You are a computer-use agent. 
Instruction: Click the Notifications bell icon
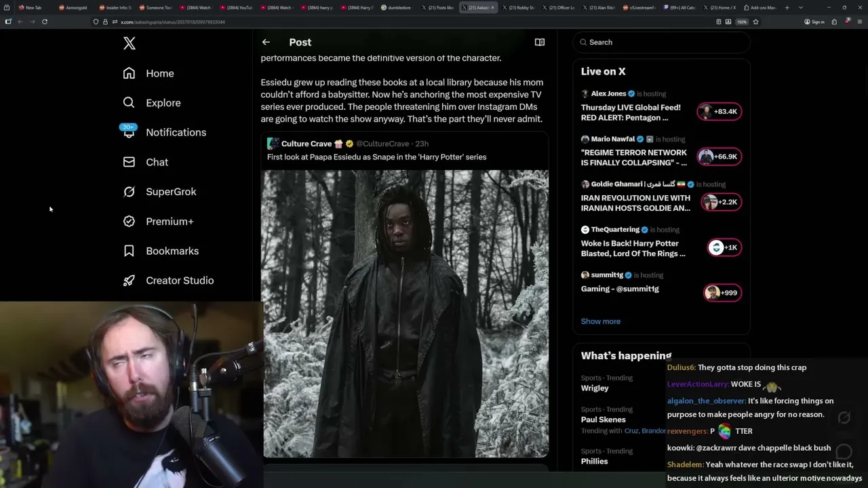coord(129,132)
